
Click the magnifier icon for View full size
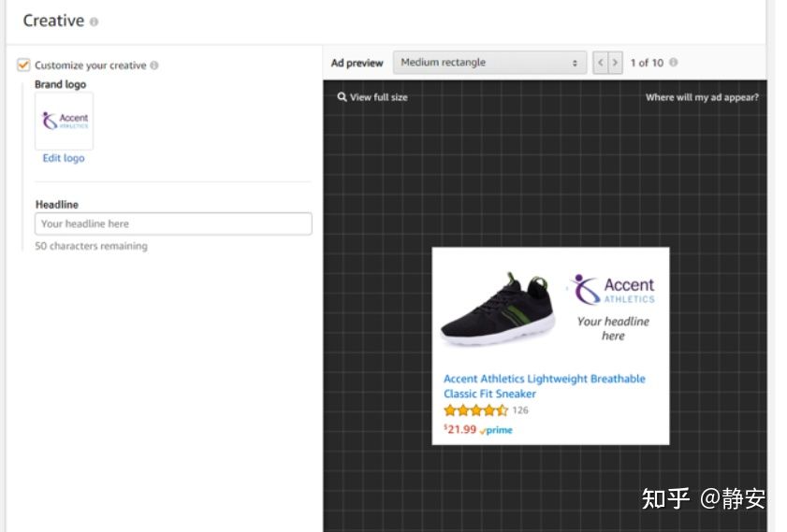(342, 97)
